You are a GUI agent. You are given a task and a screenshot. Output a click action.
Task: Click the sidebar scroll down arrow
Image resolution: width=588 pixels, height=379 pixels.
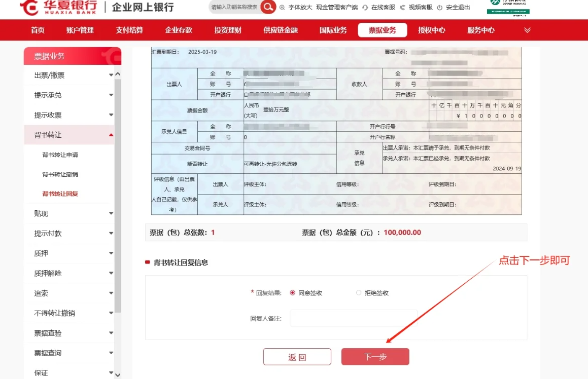pyautogui.click(x=118, y=374)
